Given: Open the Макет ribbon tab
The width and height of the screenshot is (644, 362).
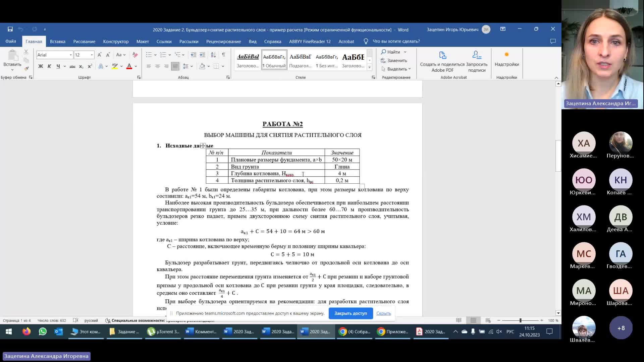Looking at the screenshot, I should click(143, 41).
